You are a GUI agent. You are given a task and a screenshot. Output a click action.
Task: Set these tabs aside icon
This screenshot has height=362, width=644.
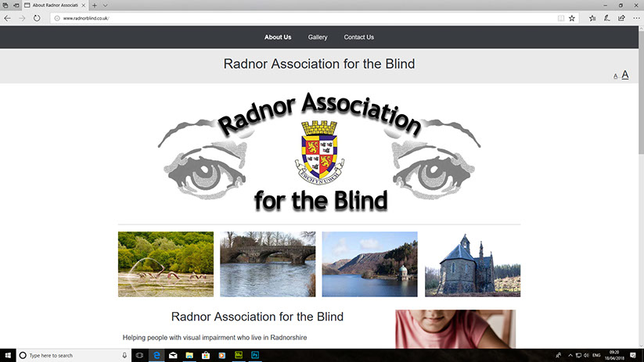click(x=16, y=5)
